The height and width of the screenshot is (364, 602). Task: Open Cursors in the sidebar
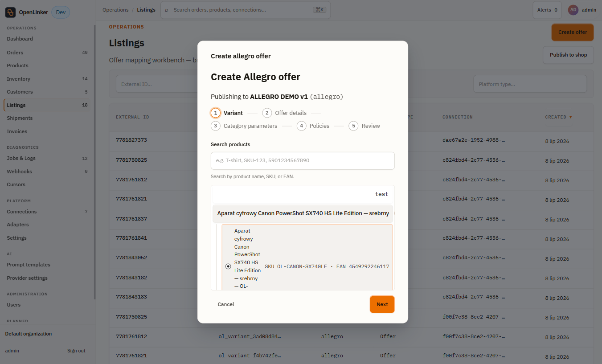click(x=47, y=184)
